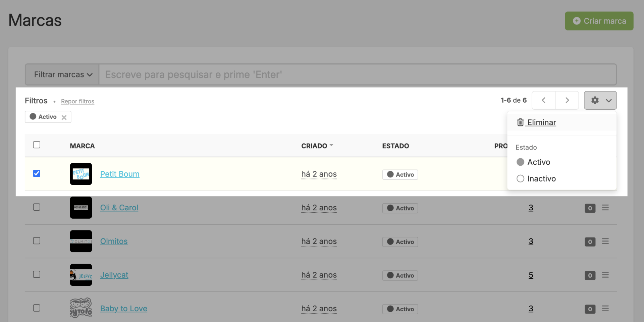Screen dimensions: 644x322
Task: Click the Repor filtros link
Action: point(77,101)
